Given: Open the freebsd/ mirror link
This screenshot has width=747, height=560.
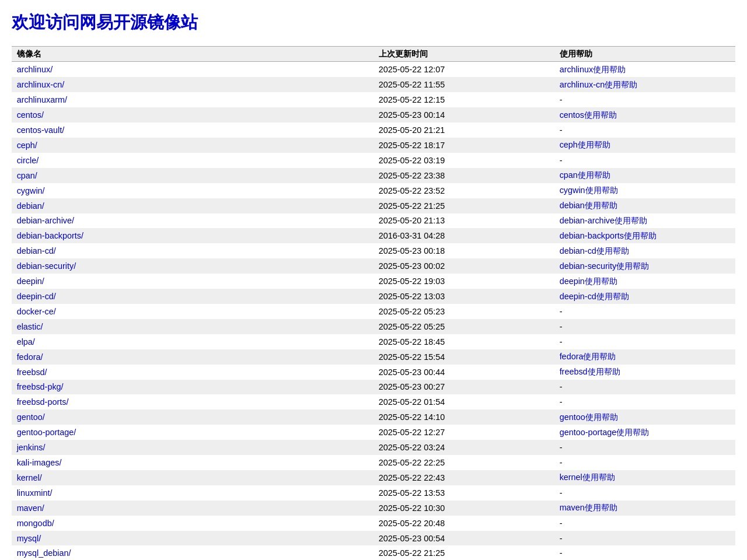Looking at the screenshot, I should (x=32, y=372).
